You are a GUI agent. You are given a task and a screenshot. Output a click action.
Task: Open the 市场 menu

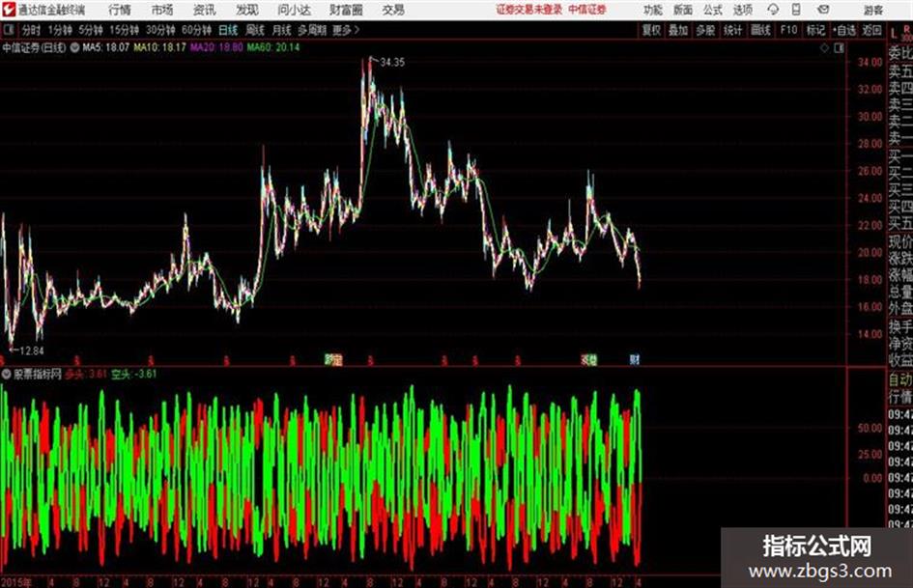pos(162,10)
